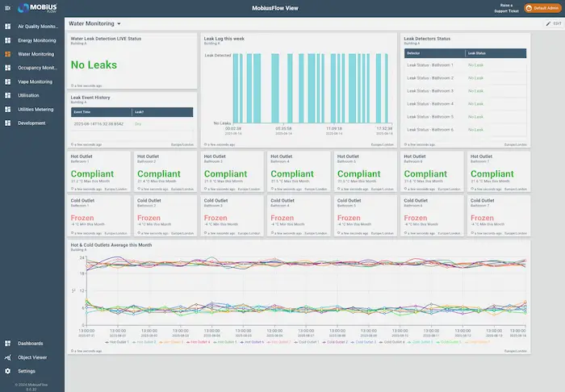The height and width of the screenshot is (392, 565).
Task: Select the leak event row showing Dry
Action: (132, 124)
